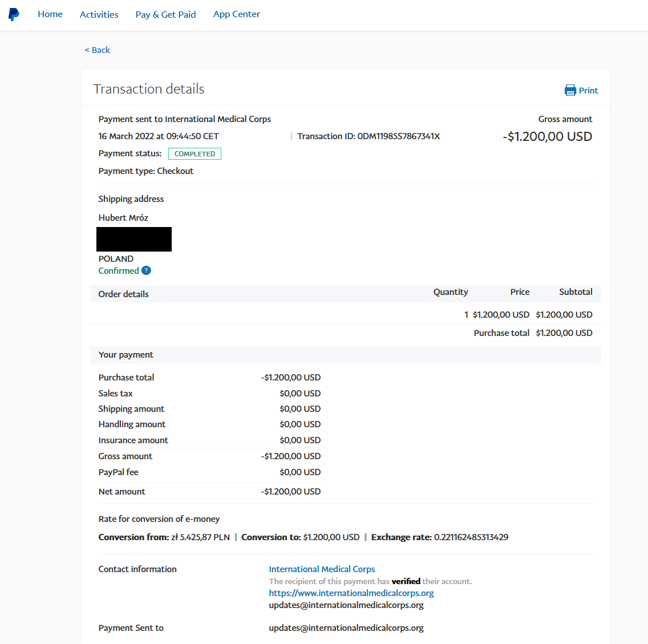The height and width of the screenshot is (644, 648).
Task: Open Pay & Get Paid menu
Action: pyautogui.click(x=165, y=14)
